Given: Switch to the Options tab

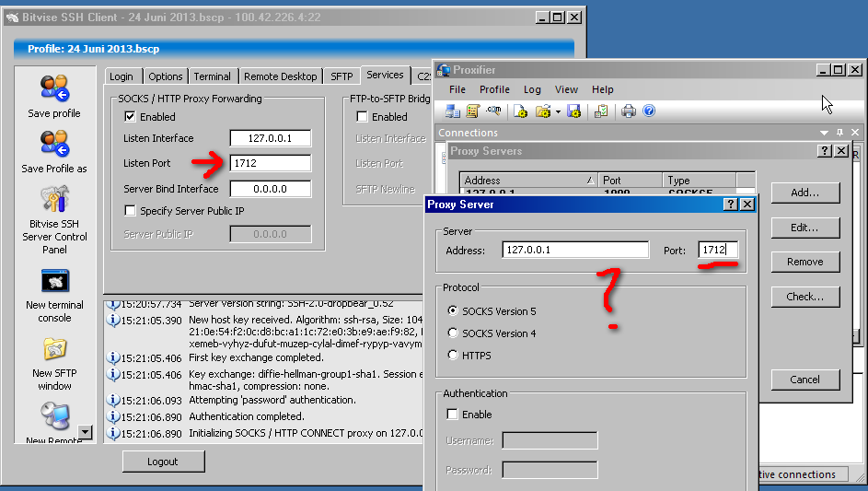Looking at the screenshot, I should click(165, 76).
